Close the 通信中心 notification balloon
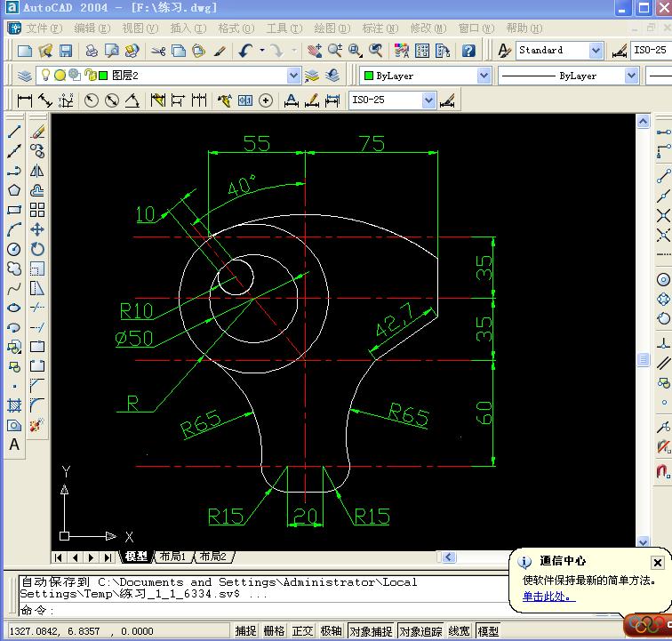This screenshot has height=641, width=672. coord(658,562)
